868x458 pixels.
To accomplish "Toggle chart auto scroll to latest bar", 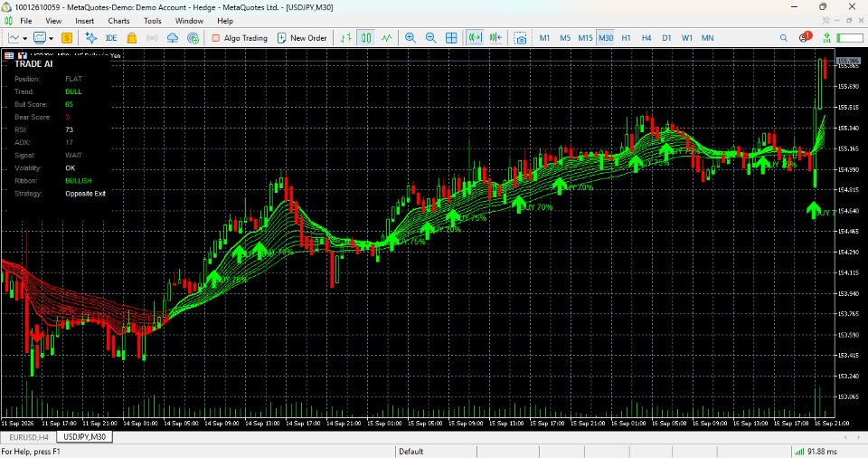I will pyautogui.click(x=475, y=38).
